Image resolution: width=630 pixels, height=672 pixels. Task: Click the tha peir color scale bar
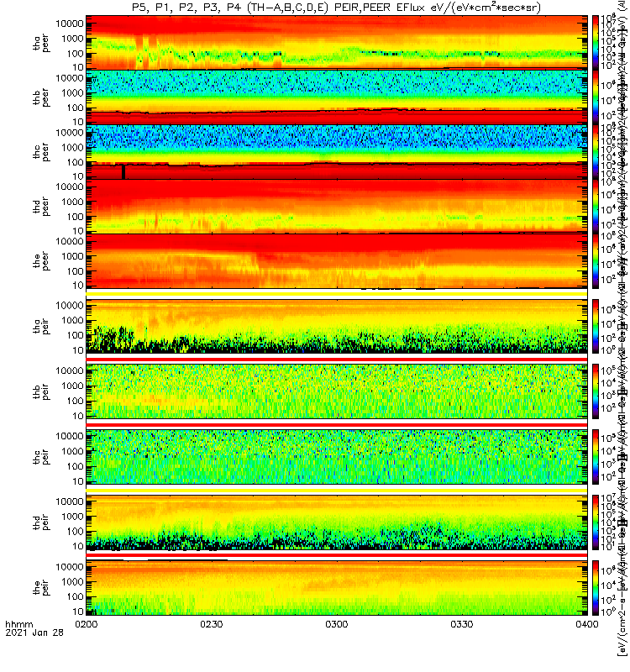pos(596,326)
